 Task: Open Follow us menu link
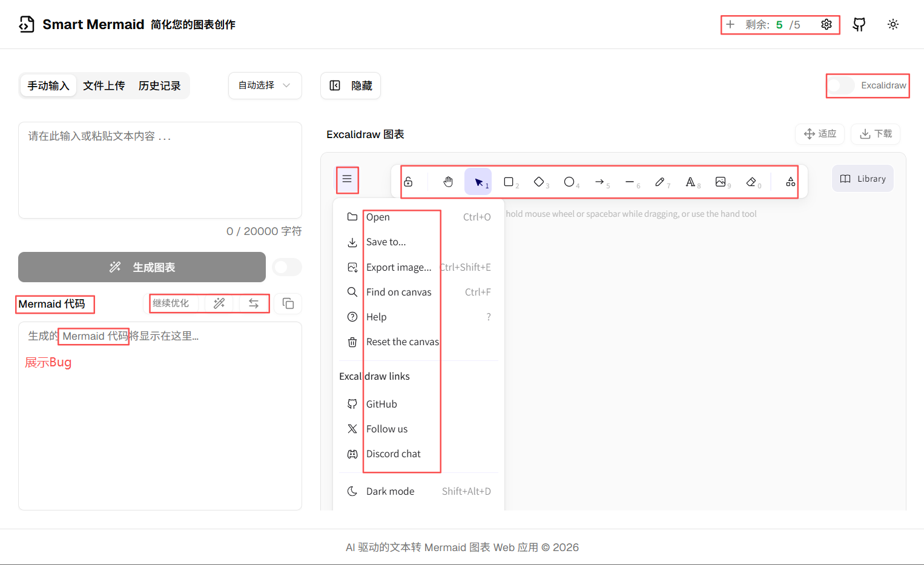tap(418, 429)
